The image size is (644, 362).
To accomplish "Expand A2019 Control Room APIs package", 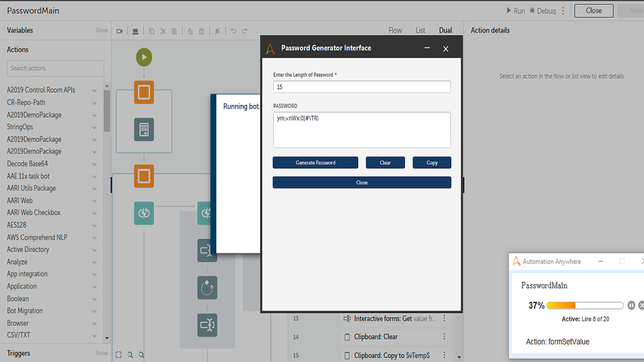I will tap(94, 90).
